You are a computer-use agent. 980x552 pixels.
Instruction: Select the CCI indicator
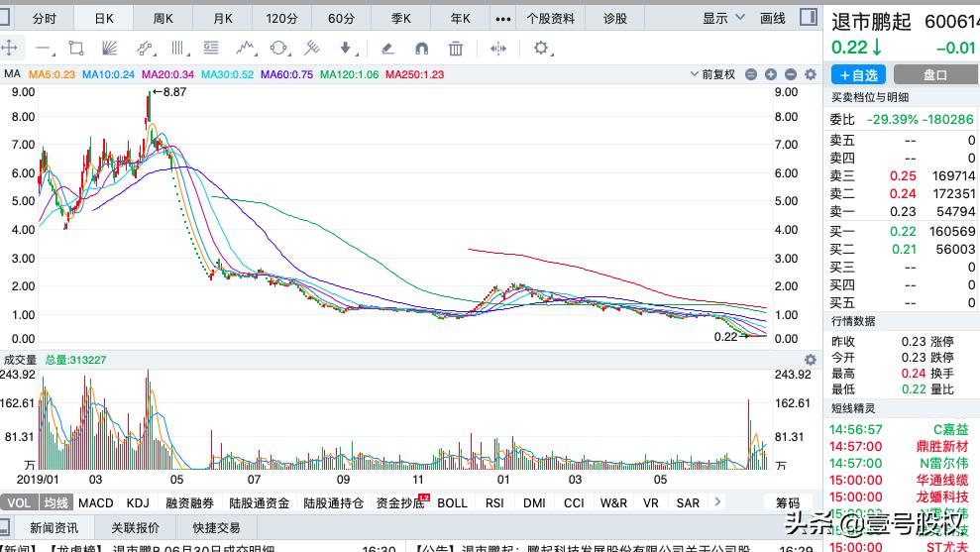coord(574,502)
